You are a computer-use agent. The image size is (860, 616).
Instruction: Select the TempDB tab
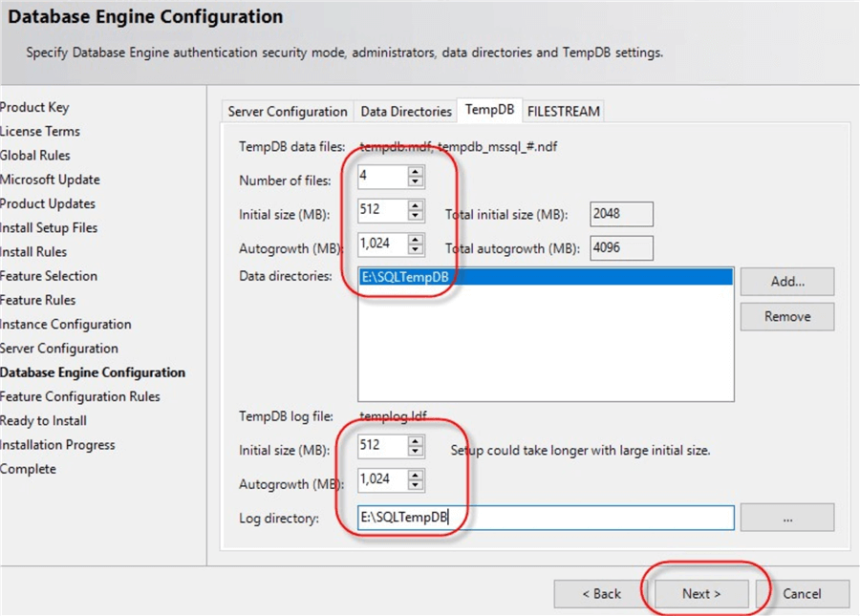pyautogui.click(x=489, y=110)
